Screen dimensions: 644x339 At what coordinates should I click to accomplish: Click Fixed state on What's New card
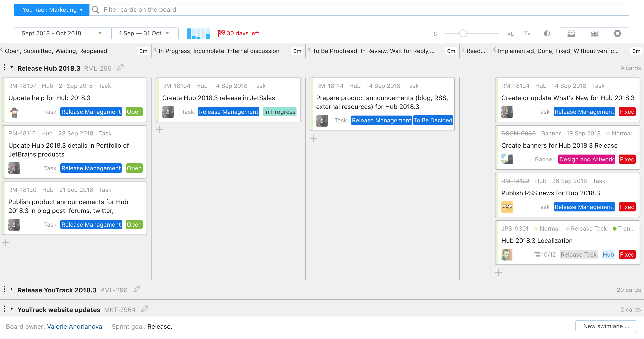[627, 112]
